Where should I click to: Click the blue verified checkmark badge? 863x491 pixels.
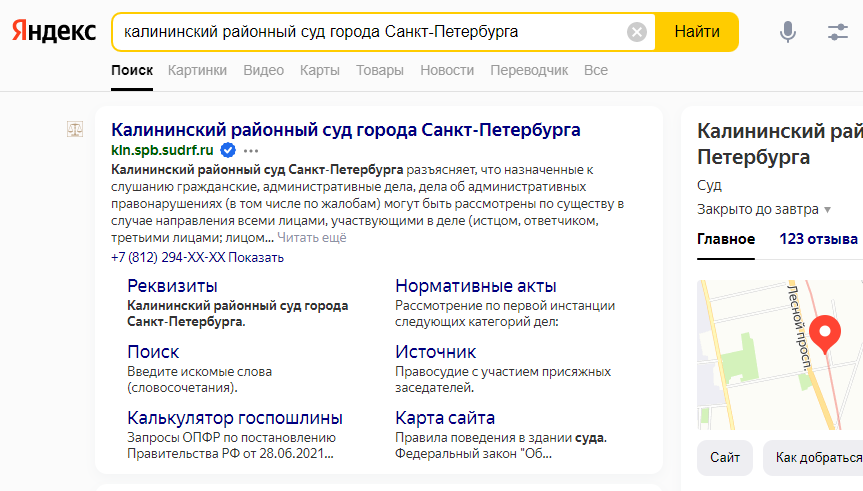tap(228, 150)
